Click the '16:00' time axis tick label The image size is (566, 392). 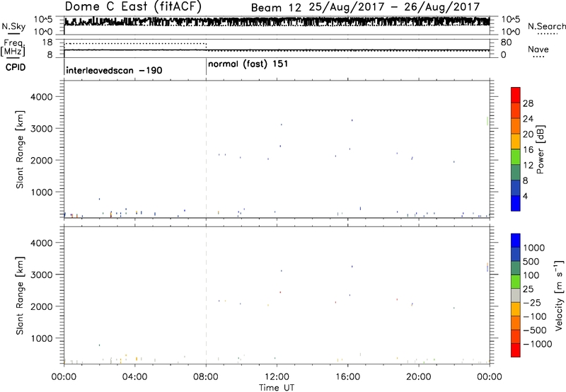point(347,377)
